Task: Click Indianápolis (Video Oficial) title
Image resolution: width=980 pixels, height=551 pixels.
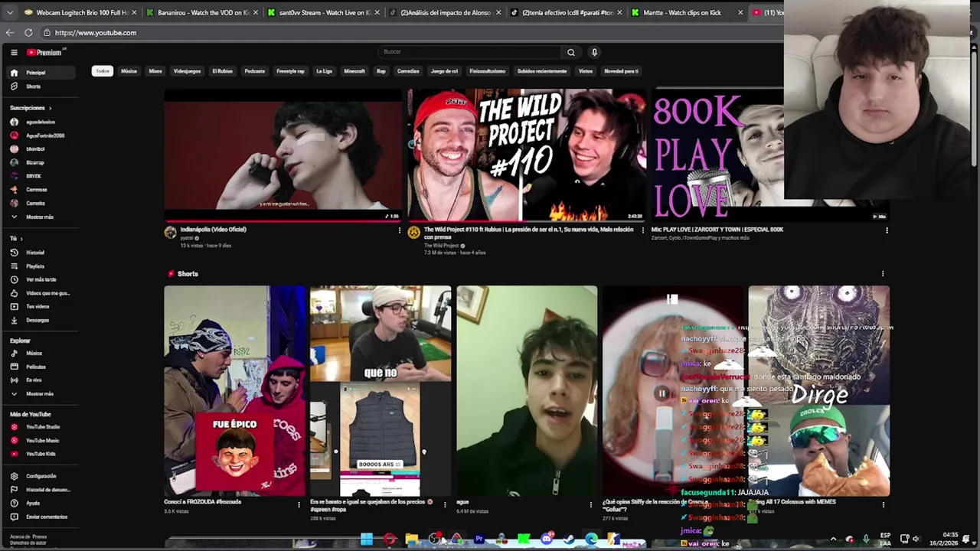Action: (x=213, y=230)
